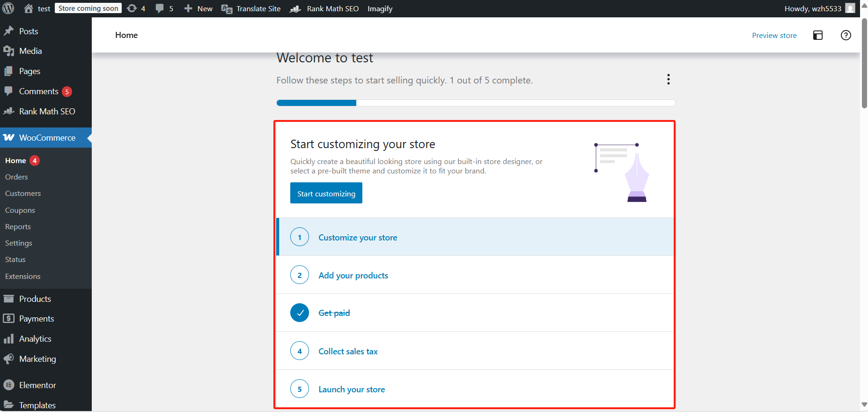868x412 pixels.
Task: Open comments bubble in admin bar
Action: [x=164, y=8]
